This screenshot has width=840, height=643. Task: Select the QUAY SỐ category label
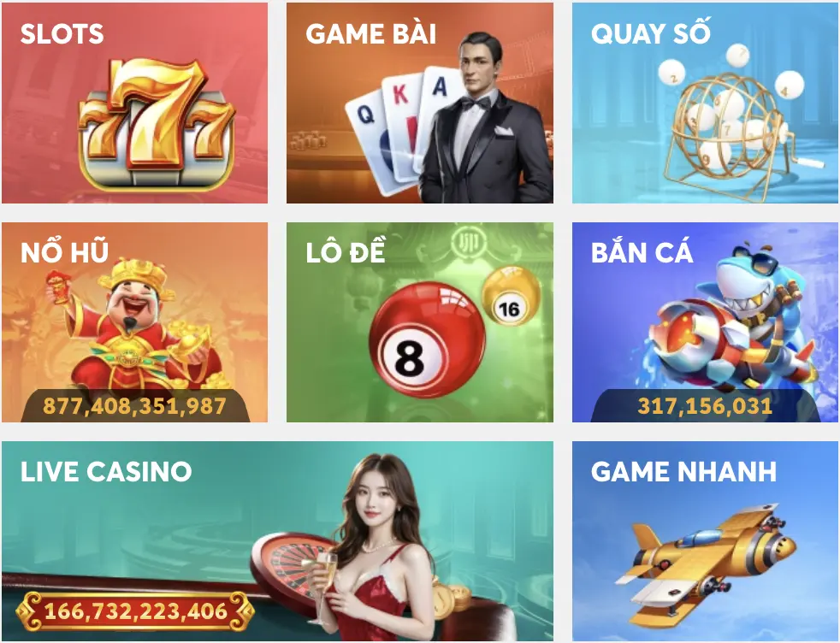tap(651, 32)
